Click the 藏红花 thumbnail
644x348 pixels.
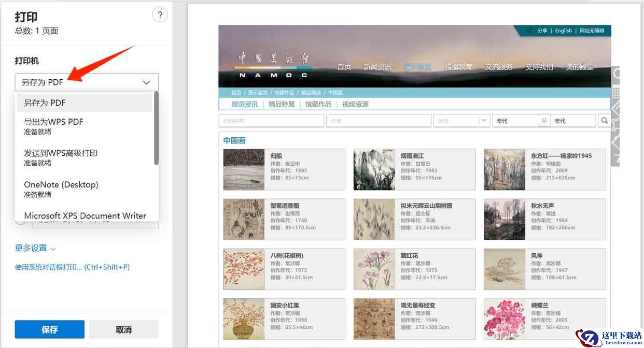(x=374, y=269)
